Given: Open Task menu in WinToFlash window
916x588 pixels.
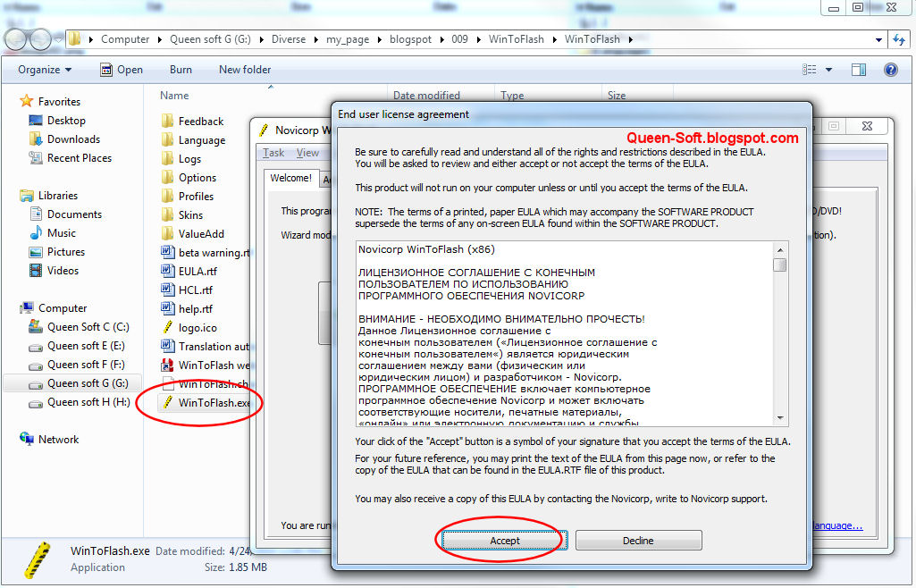Looking at the screenshot, I should [273, 153].
